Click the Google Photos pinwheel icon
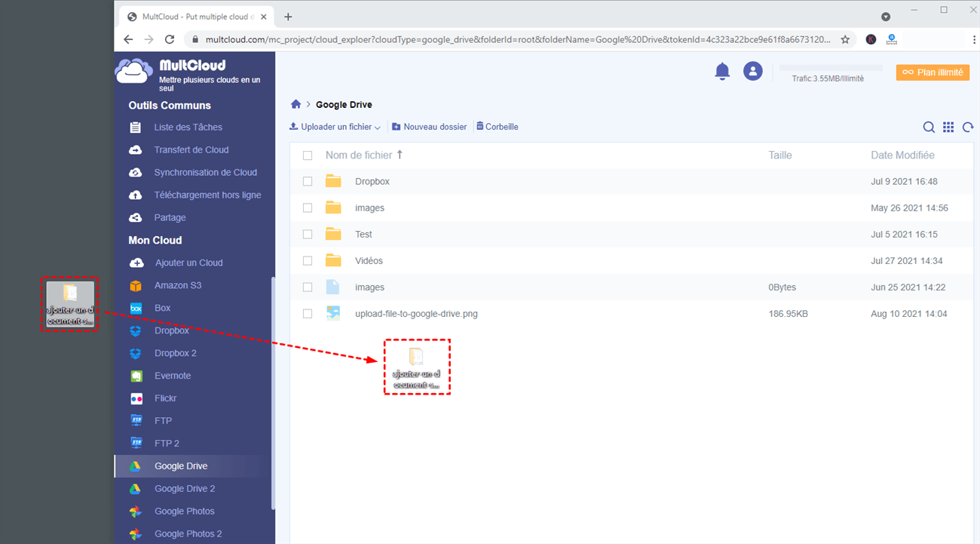 point(135,512)
